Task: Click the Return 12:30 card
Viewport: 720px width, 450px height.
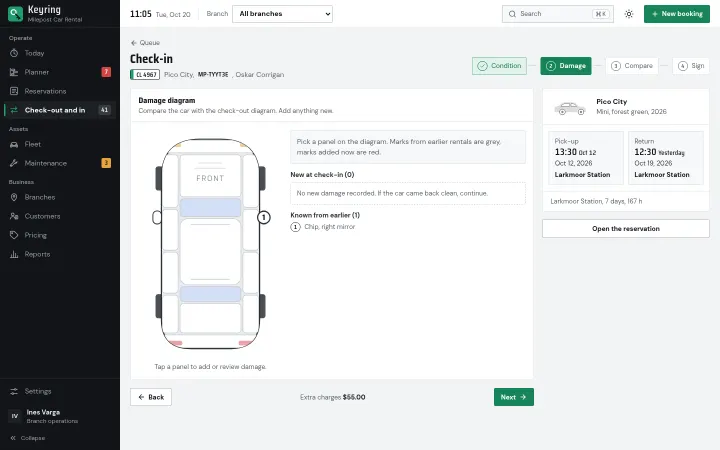Action: (x=666, y=158)
